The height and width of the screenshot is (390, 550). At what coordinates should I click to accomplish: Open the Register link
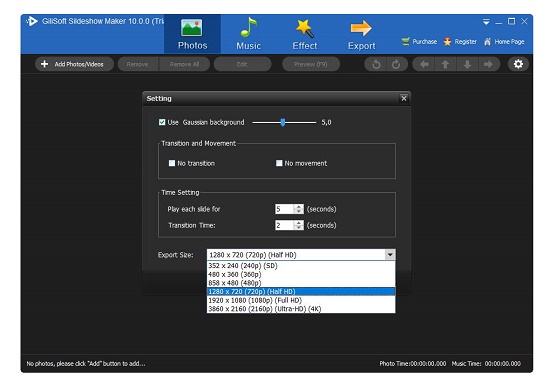(460, 42)
